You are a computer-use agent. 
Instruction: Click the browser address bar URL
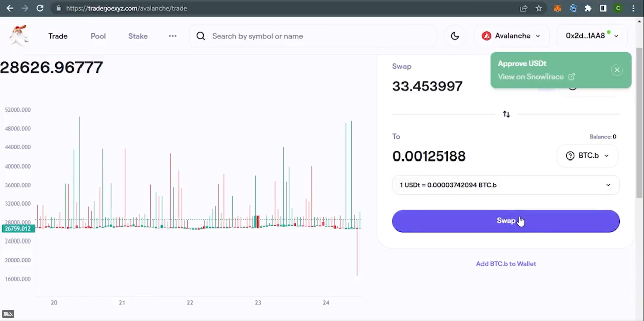point(126,8)
